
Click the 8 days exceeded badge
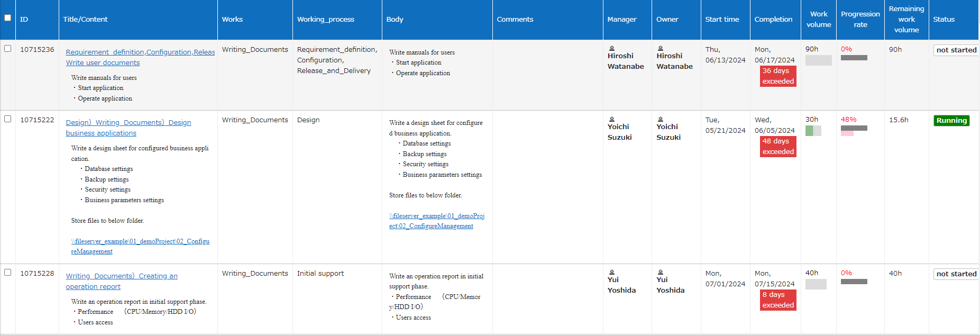(x=778, y=300)
